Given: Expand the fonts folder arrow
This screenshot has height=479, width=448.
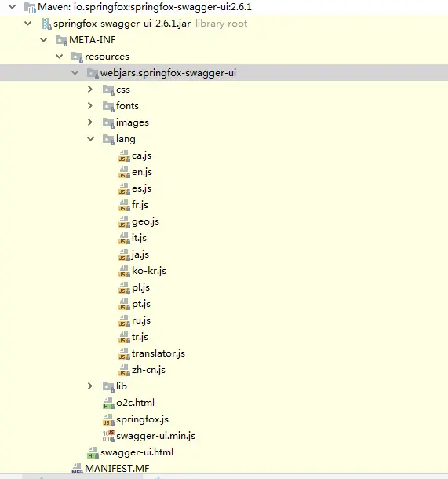Looking at the screenshot, I should (x=90, y=106).
